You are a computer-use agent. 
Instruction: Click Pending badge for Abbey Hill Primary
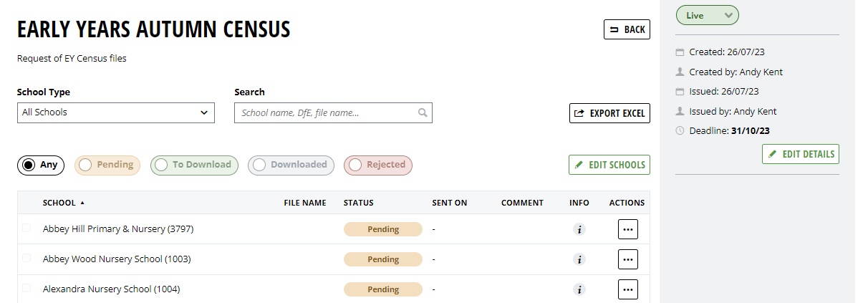click(x=383, y=229)
